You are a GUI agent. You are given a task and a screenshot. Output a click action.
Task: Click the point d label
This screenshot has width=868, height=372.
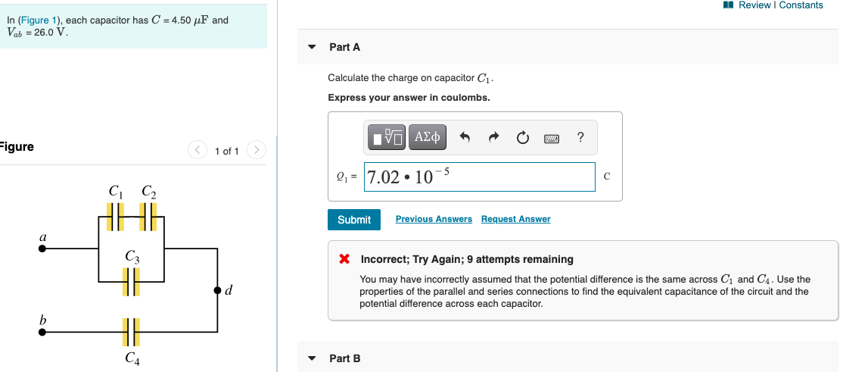(x=229, y=289)
